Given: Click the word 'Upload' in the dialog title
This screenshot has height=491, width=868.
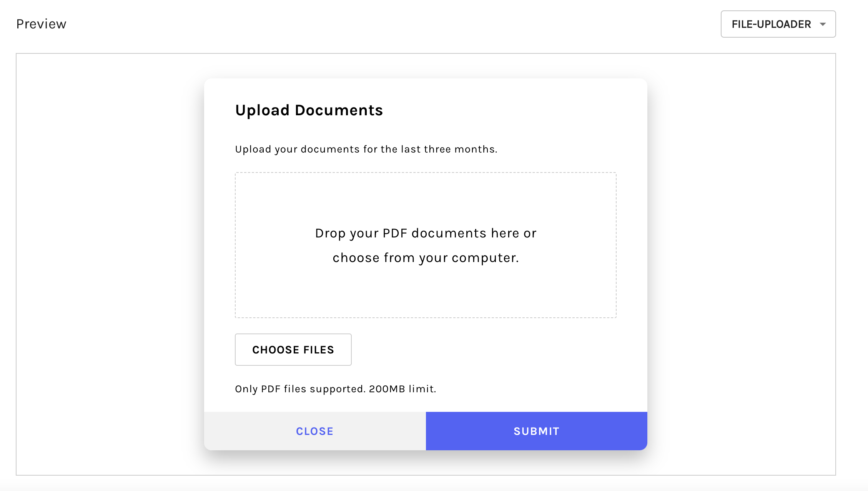Looking at the screenshot, I should tap(262, 111).
